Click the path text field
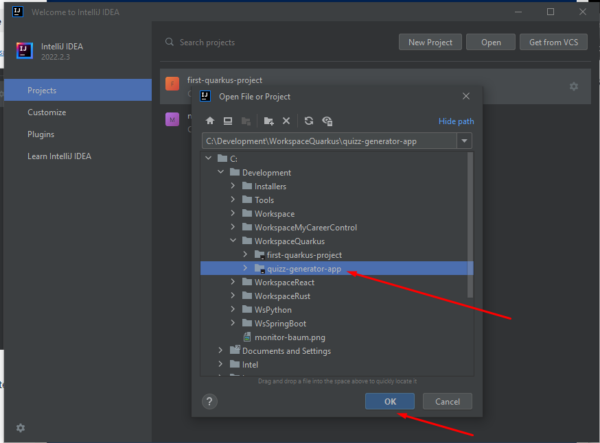600x443 pixels. click(x=329, y=141)
